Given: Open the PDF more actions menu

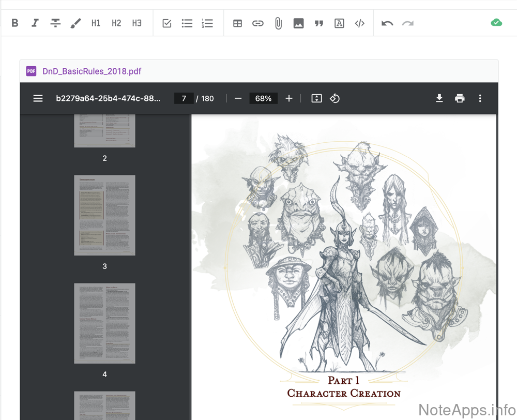Looking at the screenshot, I should click(480, 98).
